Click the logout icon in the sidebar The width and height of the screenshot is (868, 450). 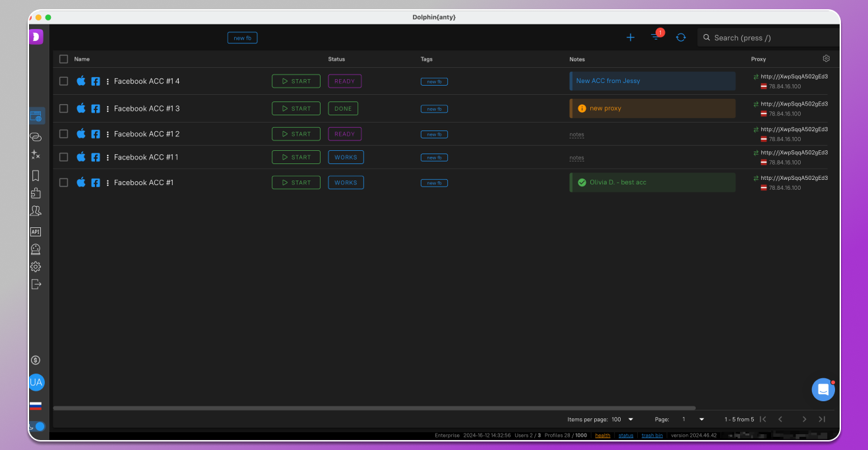[36, 284]
